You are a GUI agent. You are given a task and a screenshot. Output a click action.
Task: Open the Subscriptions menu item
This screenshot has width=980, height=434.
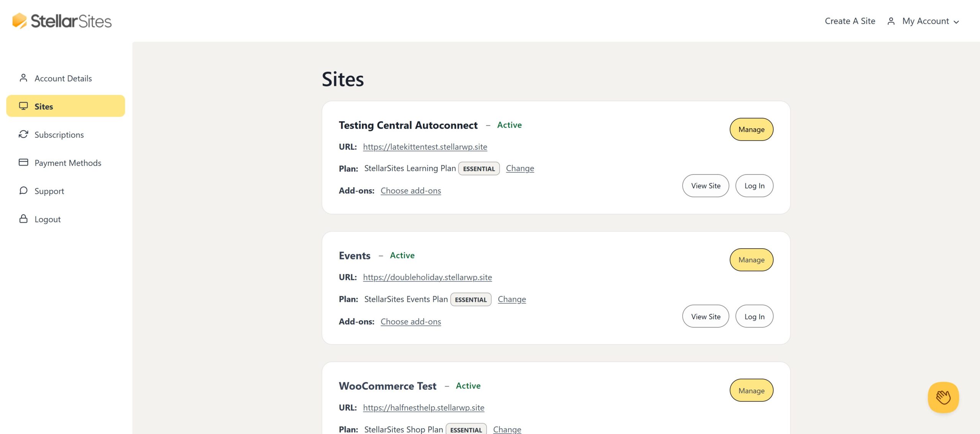point(59,134)
